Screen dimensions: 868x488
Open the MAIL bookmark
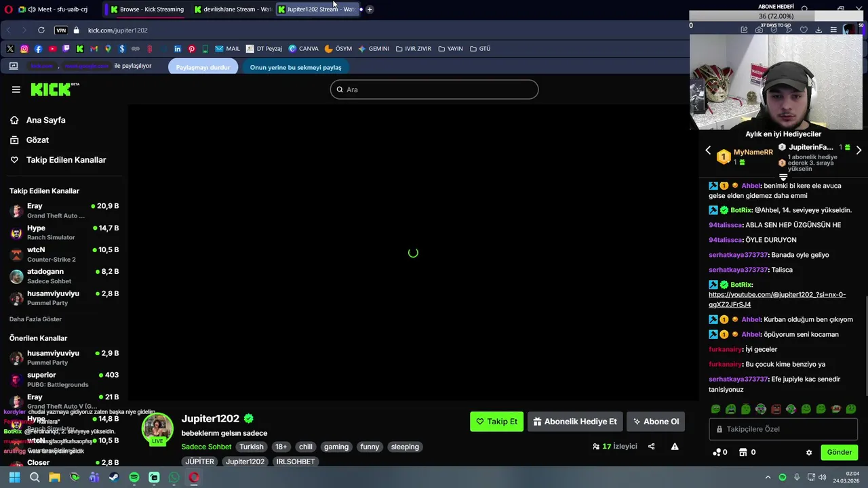pos(228,49)
